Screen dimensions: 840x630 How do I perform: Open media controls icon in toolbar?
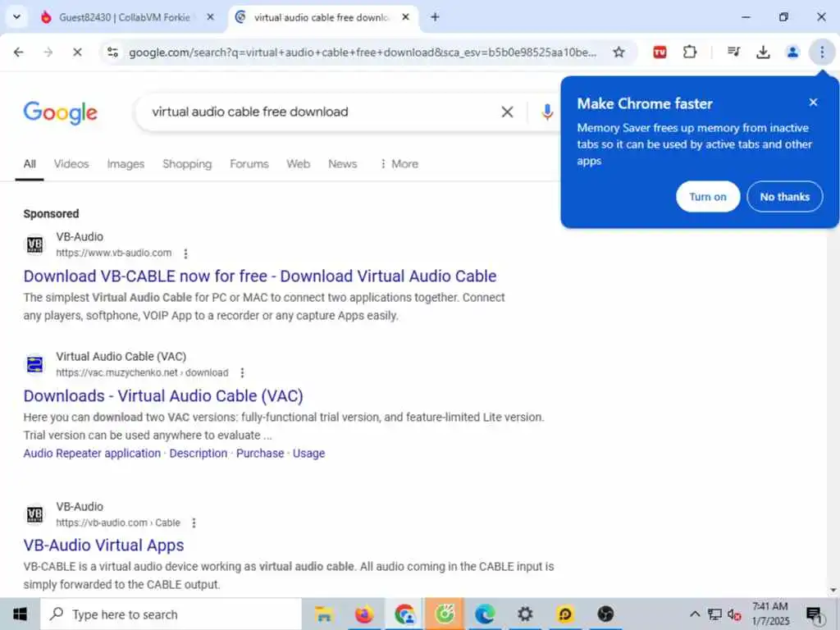pyautogui.click(x=733, y=52)
